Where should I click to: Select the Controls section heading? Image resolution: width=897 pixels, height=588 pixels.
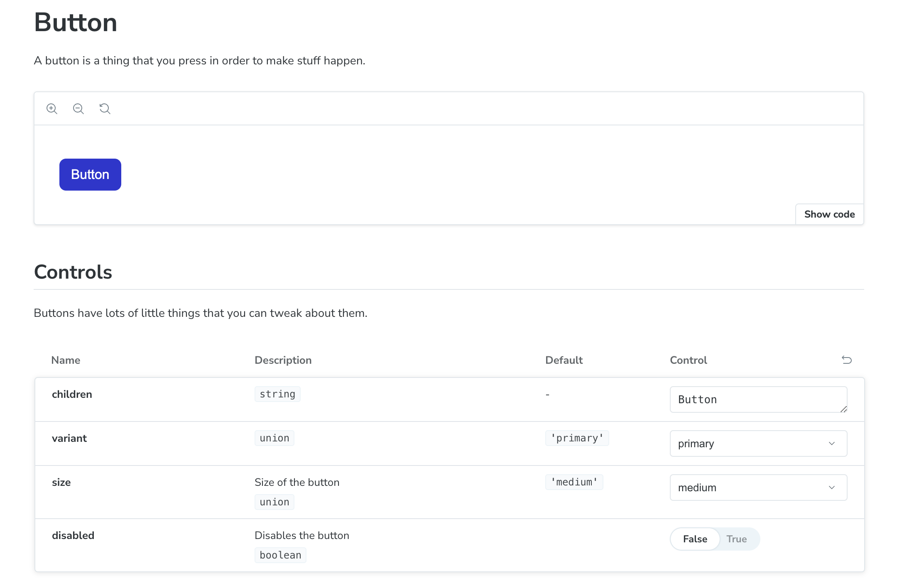pyautogui.click(x=73, y=272)
